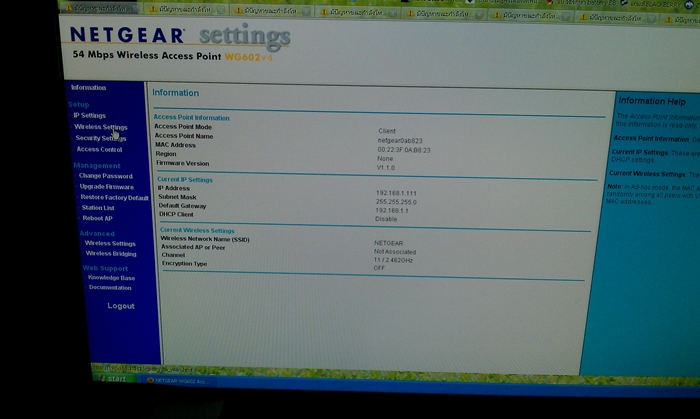700x419 pixels.
Task: Log out using the Logout button
Action: (120, 306)
